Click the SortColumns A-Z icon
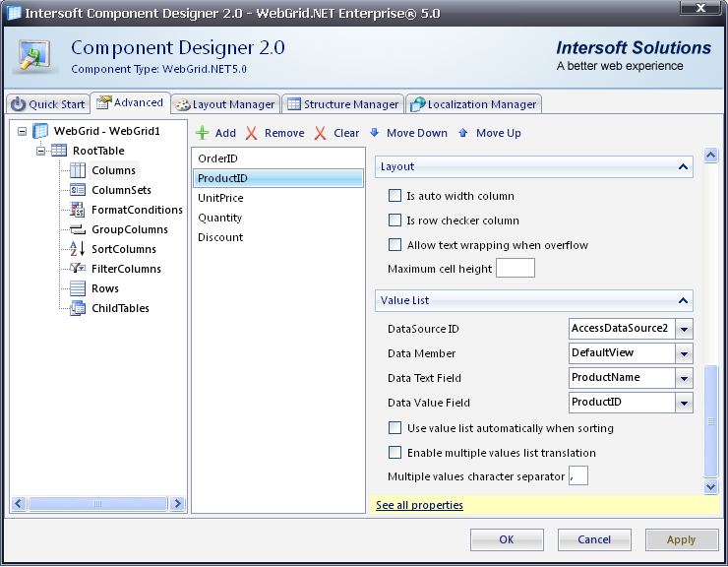Image resolution: width=728 pixels, height=567 pixels. pos(77,249)
